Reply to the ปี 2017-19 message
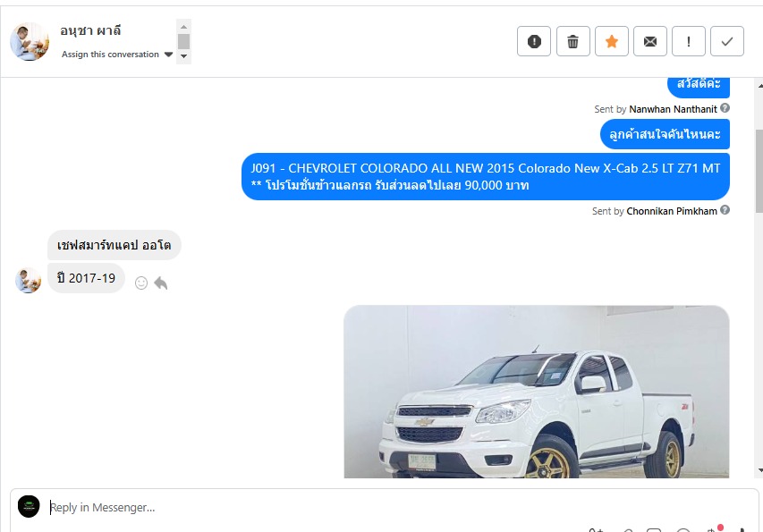 tap(161, 283)
